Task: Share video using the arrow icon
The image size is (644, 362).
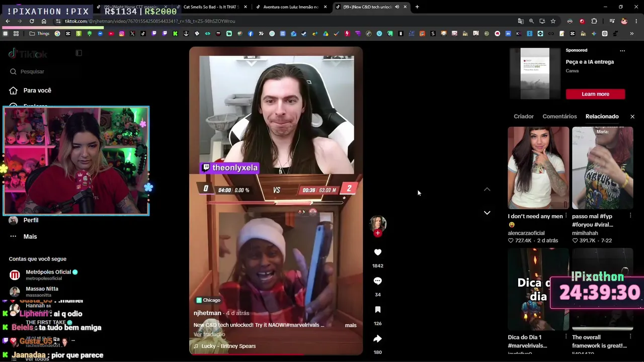Action: tap(378, 338)
